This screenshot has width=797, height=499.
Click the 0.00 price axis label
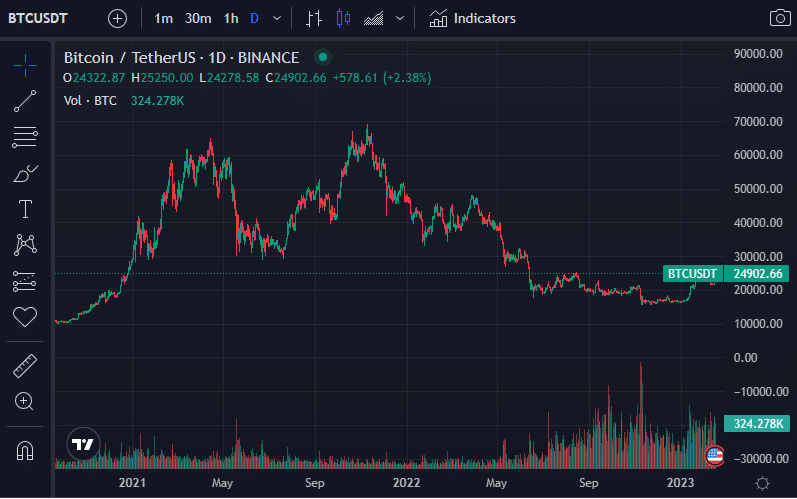point(745,358)
